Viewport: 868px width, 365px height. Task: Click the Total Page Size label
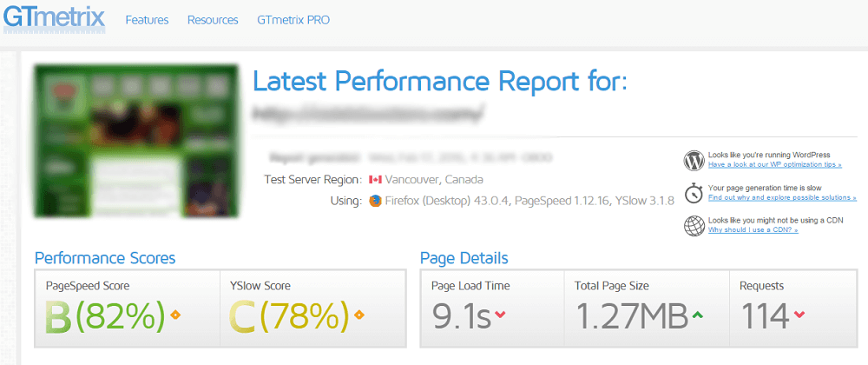click(612, 286)
